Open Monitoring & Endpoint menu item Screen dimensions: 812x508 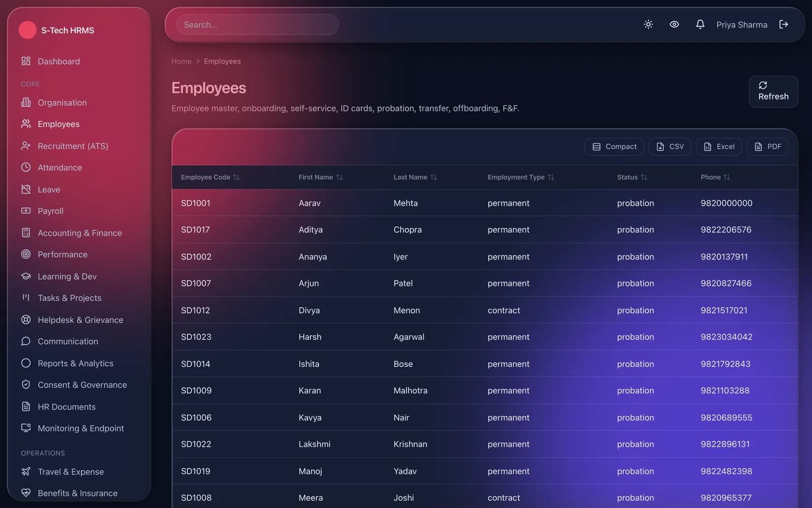79,428
